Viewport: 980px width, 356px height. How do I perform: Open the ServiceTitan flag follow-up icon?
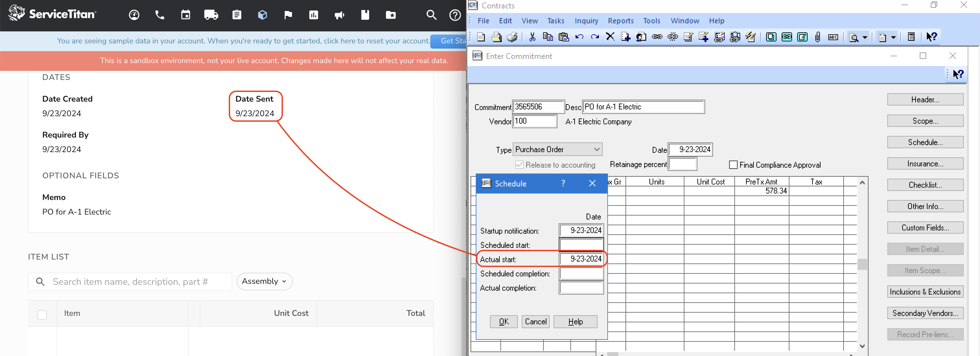tap(288, 15)
